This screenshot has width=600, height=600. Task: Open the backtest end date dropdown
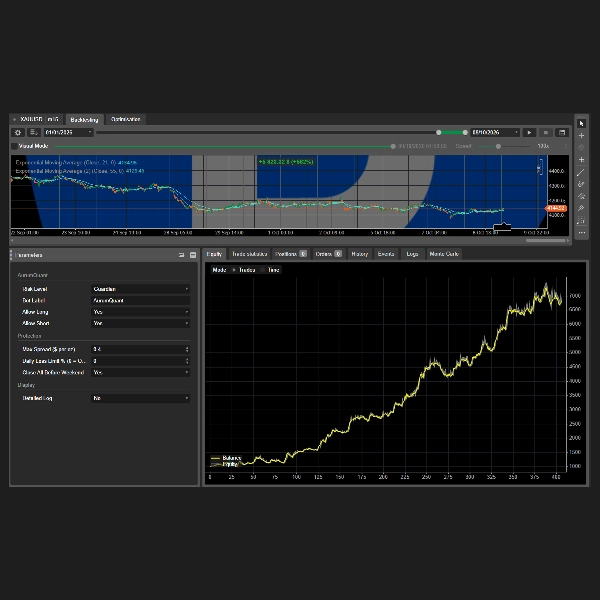tap(495, 132)
